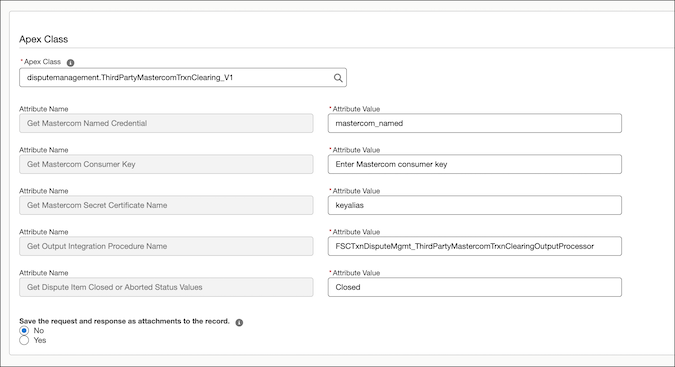Click Attribute Value label above FSCTxnDisputeMgmt field
The image size is (675, 367).
(355, 232)
